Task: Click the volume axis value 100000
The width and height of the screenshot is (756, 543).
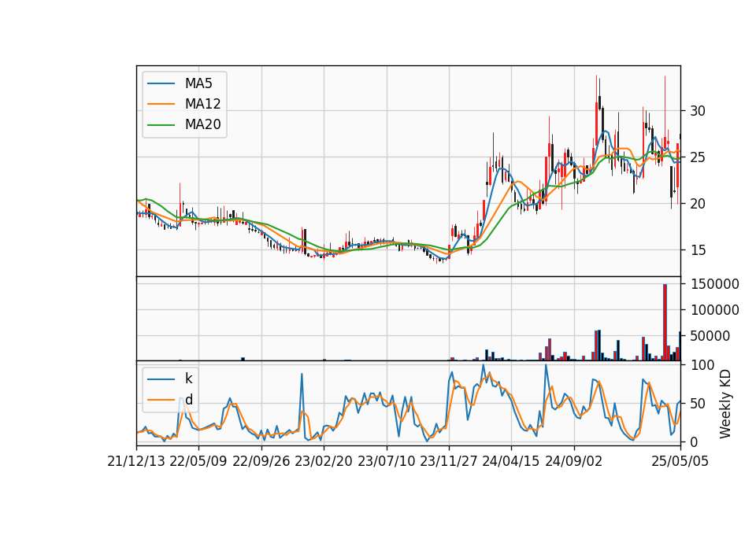Action: pos(714,310)
